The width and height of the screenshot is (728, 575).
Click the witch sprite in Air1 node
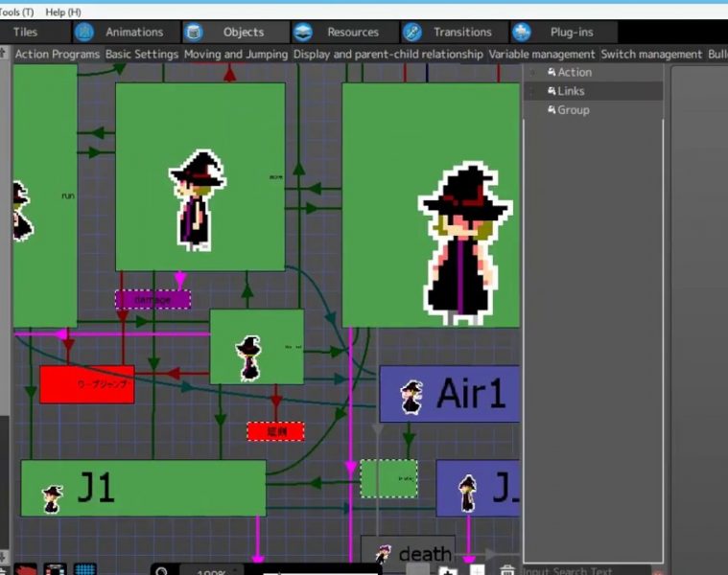411,397
